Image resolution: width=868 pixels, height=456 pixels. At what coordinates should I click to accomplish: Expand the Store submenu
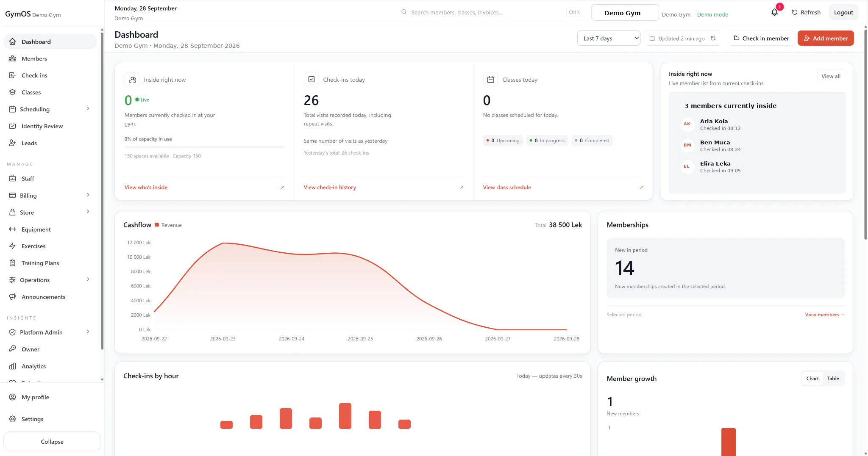(88, 212)
